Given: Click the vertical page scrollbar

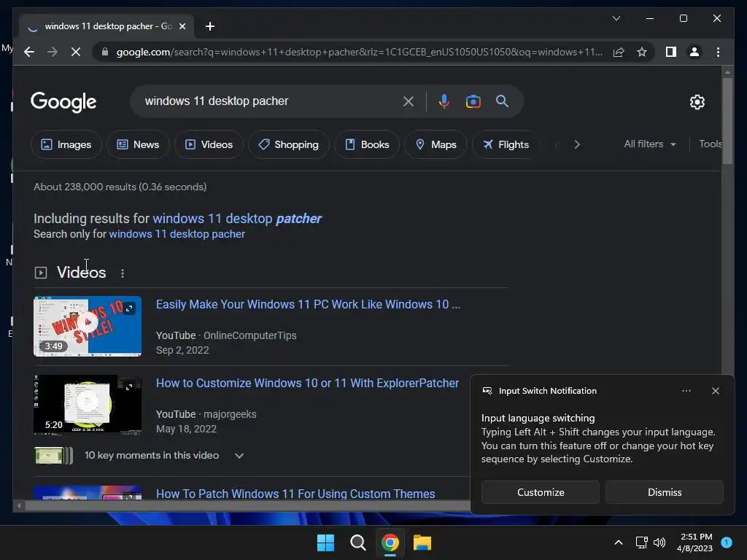Looking at the screenshot, I should pos(727,121).
